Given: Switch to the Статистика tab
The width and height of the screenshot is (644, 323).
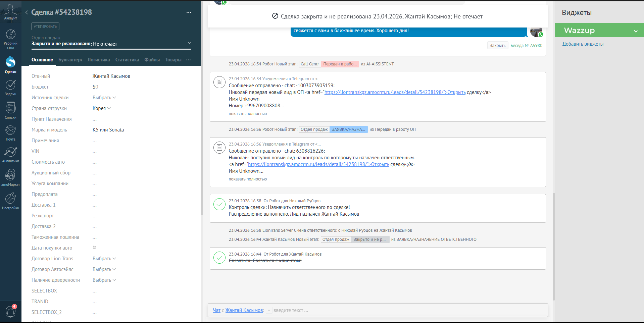Looking at the screenshot, I should pyautogui.click(x=127, y=60).
